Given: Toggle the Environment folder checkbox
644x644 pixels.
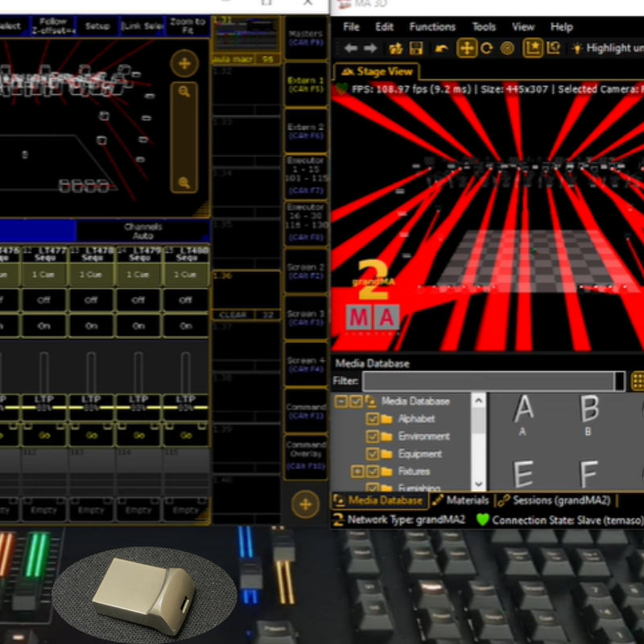Looking at the screenshot, I should point(372,436).
